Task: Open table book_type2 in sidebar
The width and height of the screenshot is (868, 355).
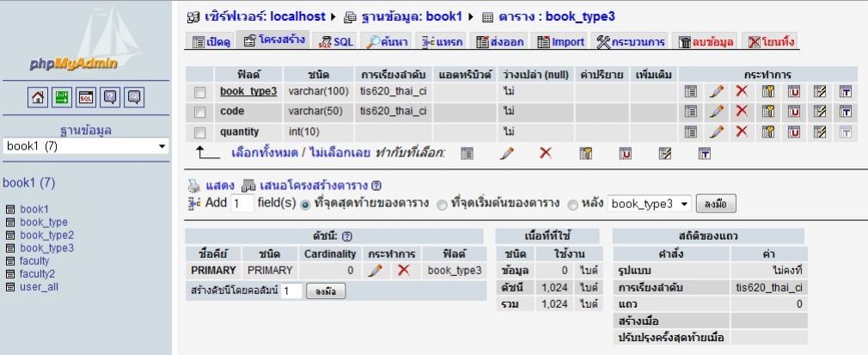Action: [x=46, y=235]
